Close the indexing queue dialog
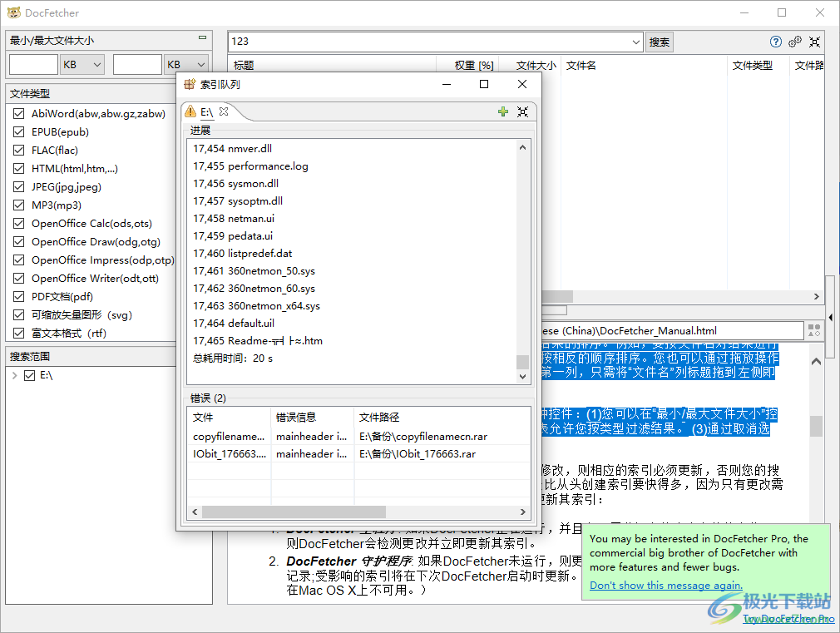Viewport: 840px width, 633px height. pos(522,84)
